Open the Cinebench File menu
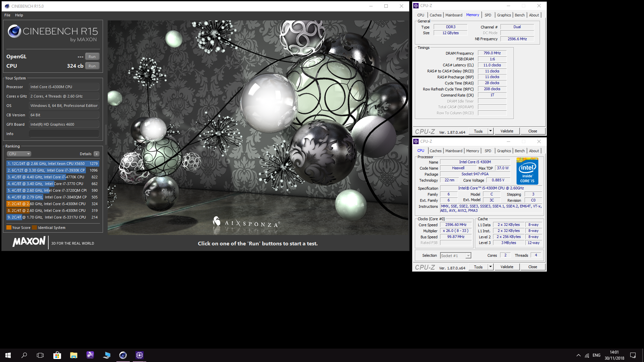 pos(7,15)
